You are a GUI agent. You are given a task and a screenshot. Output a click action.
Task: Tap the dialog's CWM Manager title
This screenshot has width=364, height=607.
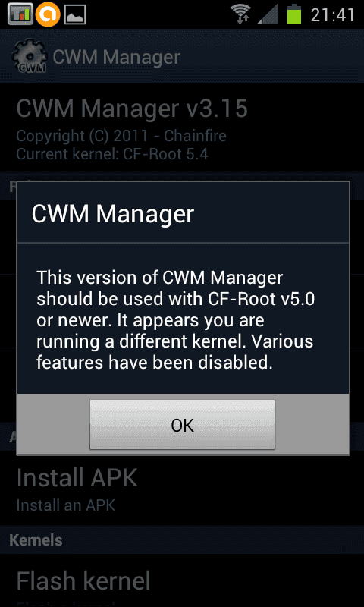point(112,213)
